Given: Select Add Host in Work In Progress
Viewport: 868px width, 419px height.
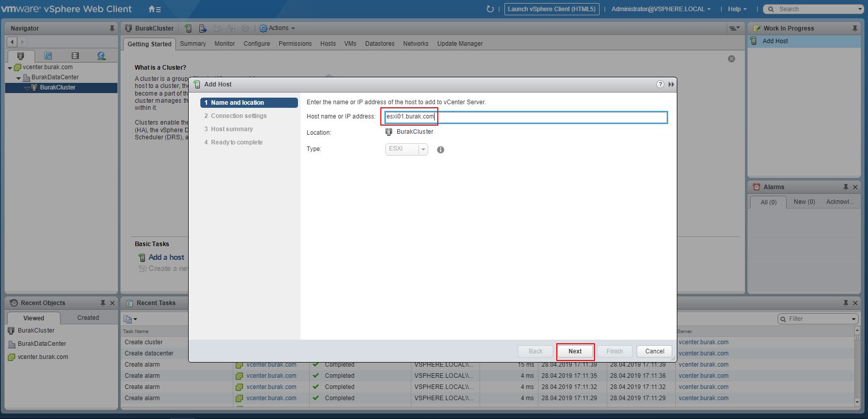Looking at the screenshot, I should (x=804, y=41).
